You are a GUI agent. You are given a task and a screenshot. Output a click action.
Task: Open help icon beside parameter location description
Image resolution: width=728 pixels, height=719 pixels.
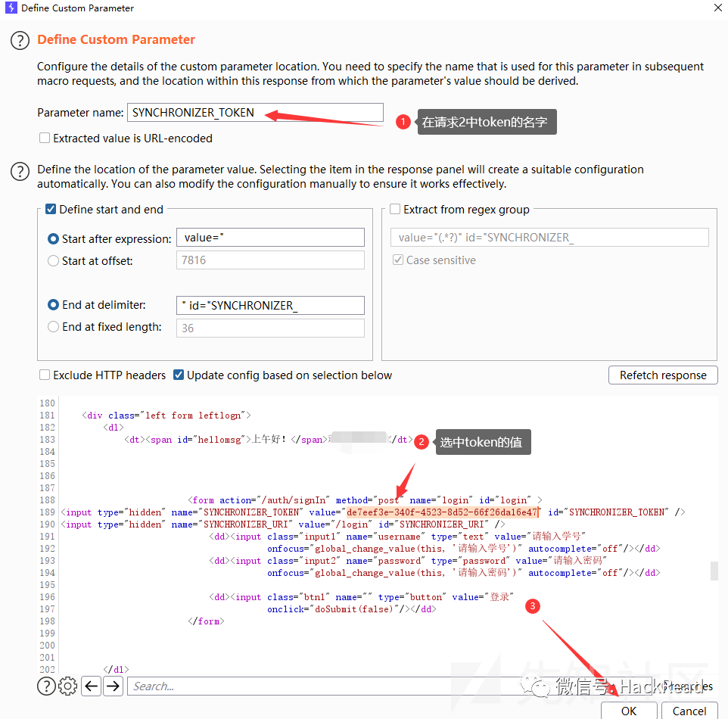point(20,171)
